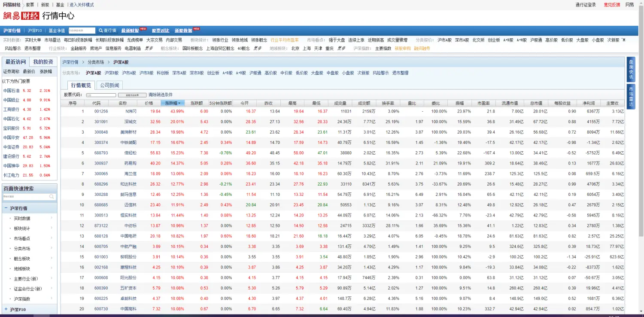The image size is (644, 317).
Task: Open stock 美瑞新材 name link
Action: pos(128,132)
